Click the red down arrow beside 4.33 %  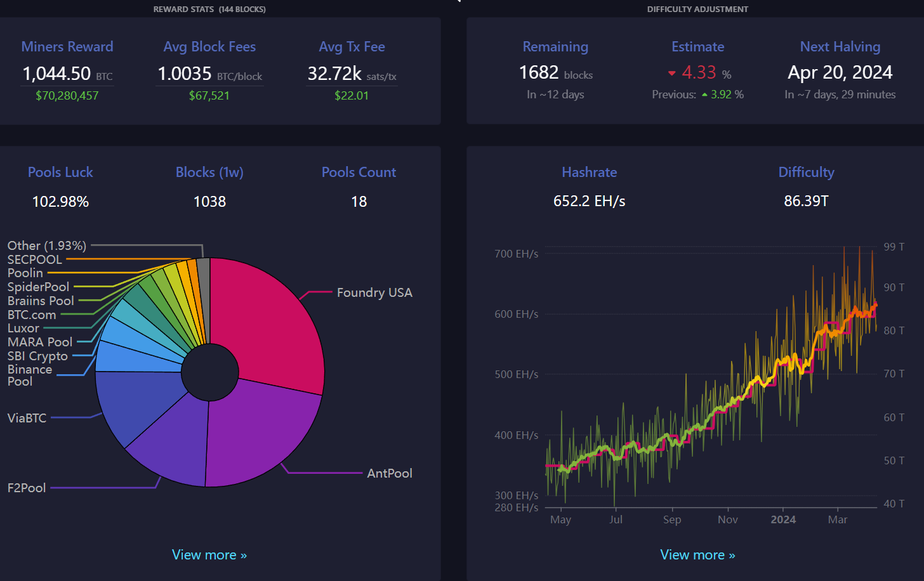click(x=672, y=74)
